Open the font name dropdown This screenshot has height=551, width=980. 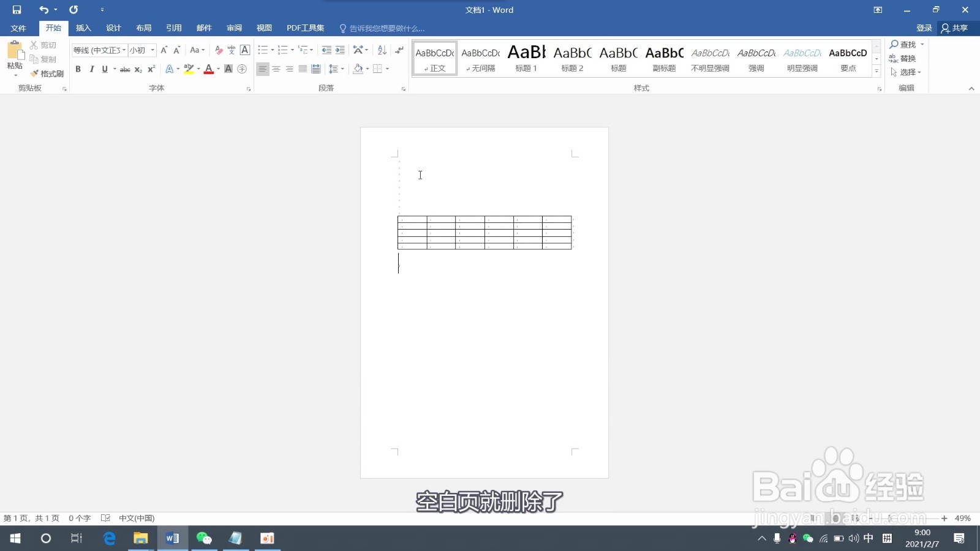point(124,50)
